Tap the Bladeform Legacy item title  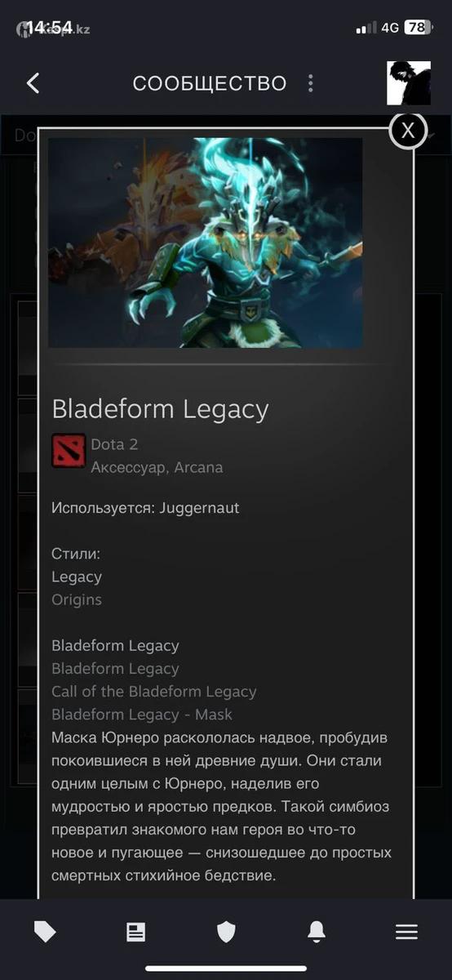point(160,408)
